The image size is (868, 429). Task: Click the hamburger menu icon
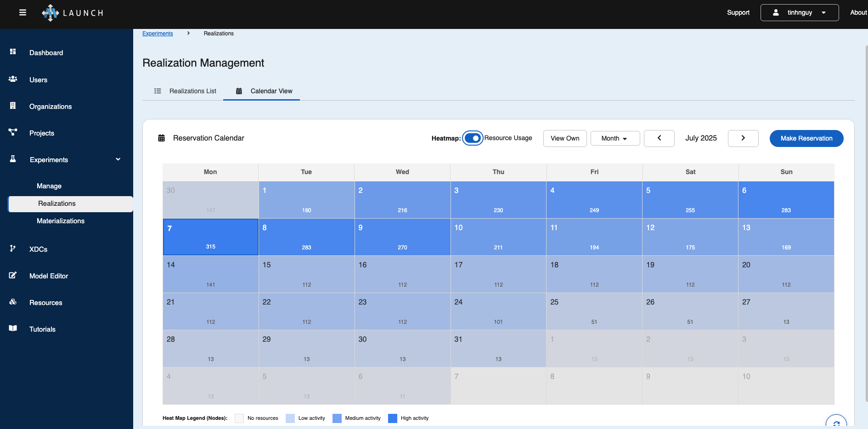(x=23, y=12)
